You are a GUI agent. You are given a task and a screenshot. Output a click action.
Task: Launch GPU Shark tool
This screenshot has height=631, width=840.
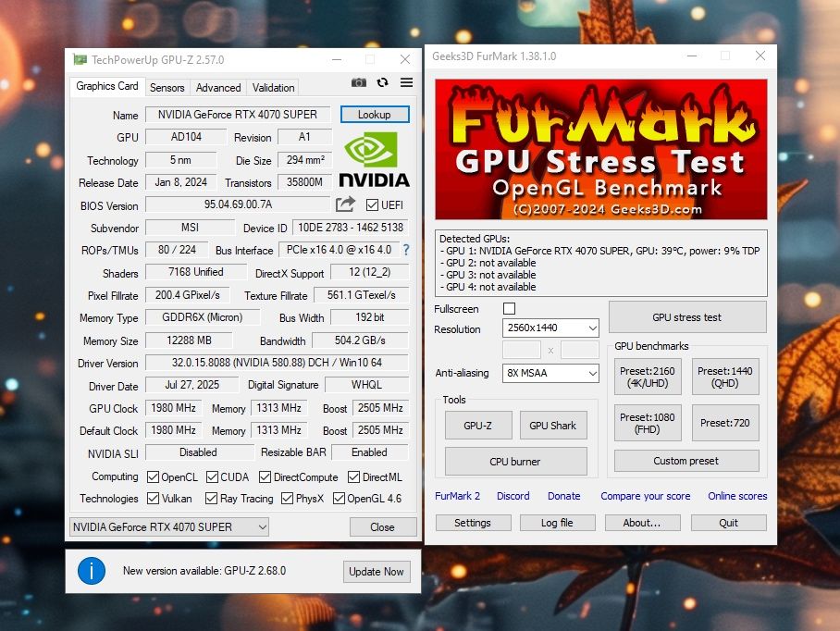tap(553, 426)
